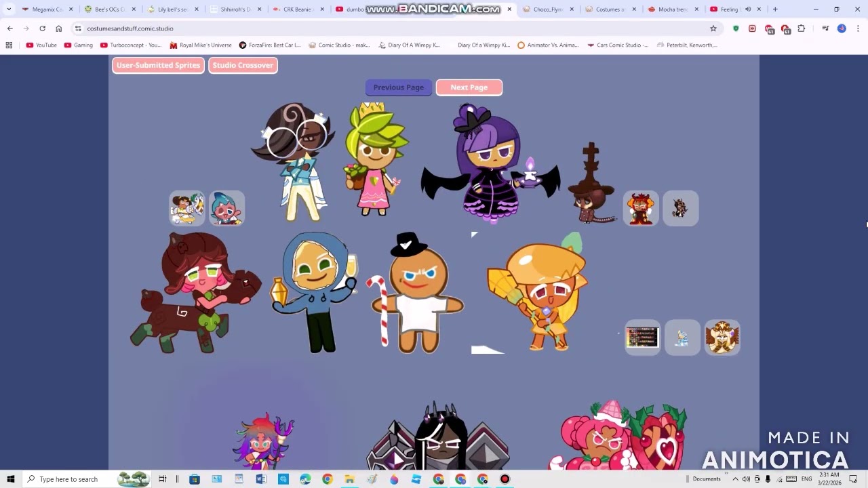Screen dimensions: 868x488
Task: Open the YouTube bookmark
Action: [41, 45]
